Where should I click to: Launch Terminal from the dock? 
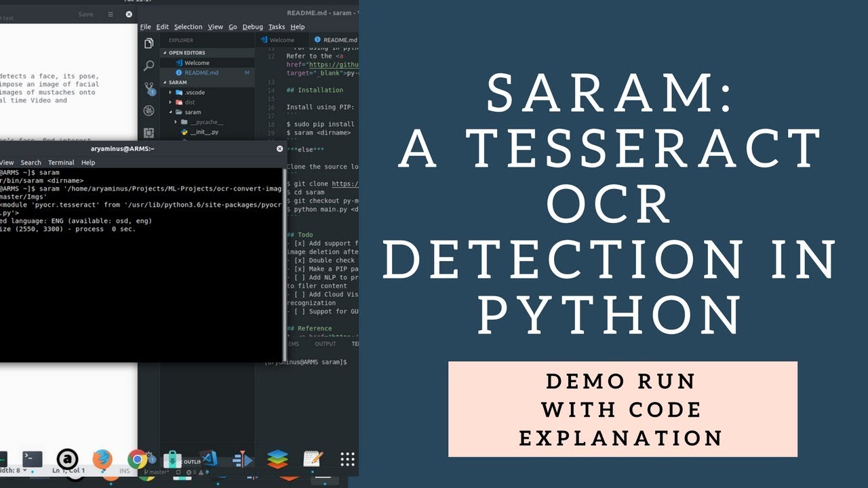pyautogui.click(x=32, y=459)
